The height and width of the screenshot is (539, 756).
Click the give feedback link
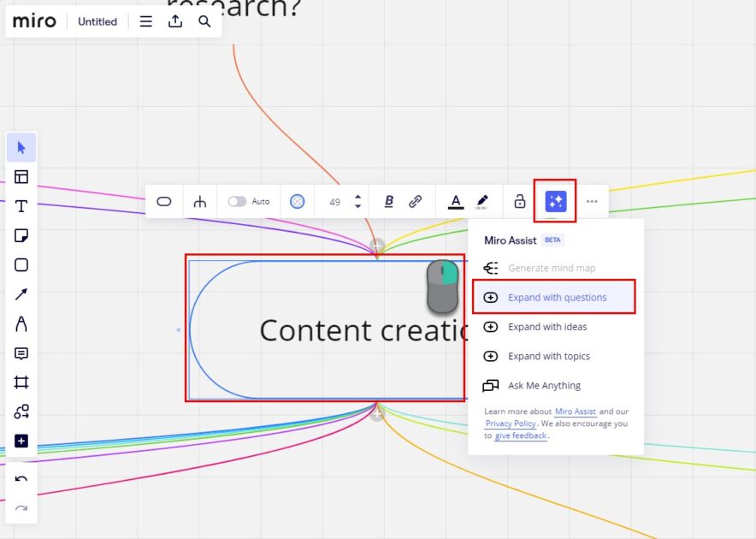pos(521,435)
